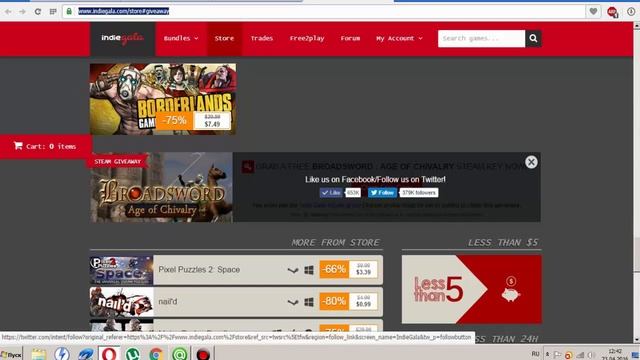Click the Windows icon on nail'd row
The width and height of the screenshot is (640, 360).
click(x=309, y=302)
